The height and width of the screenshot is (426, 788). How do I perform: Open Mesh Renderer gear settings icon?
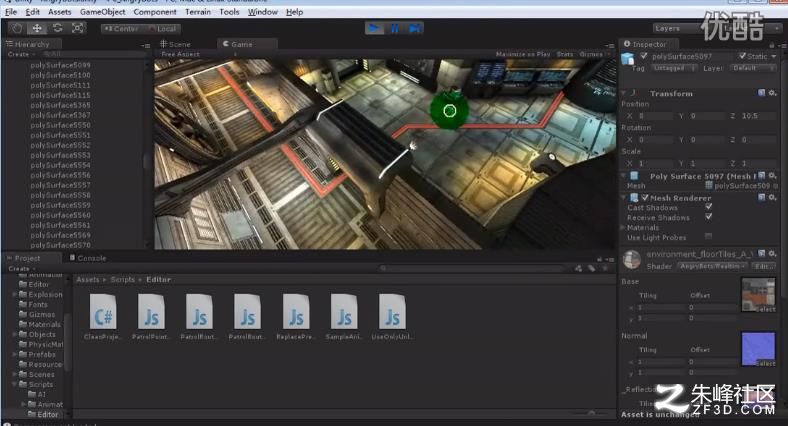tap(772, 197)
